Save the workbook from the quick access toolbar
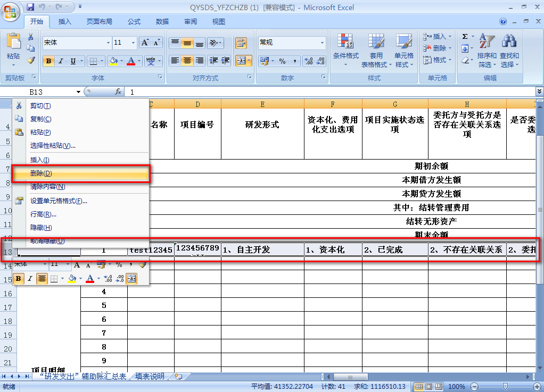 point(30,7)
